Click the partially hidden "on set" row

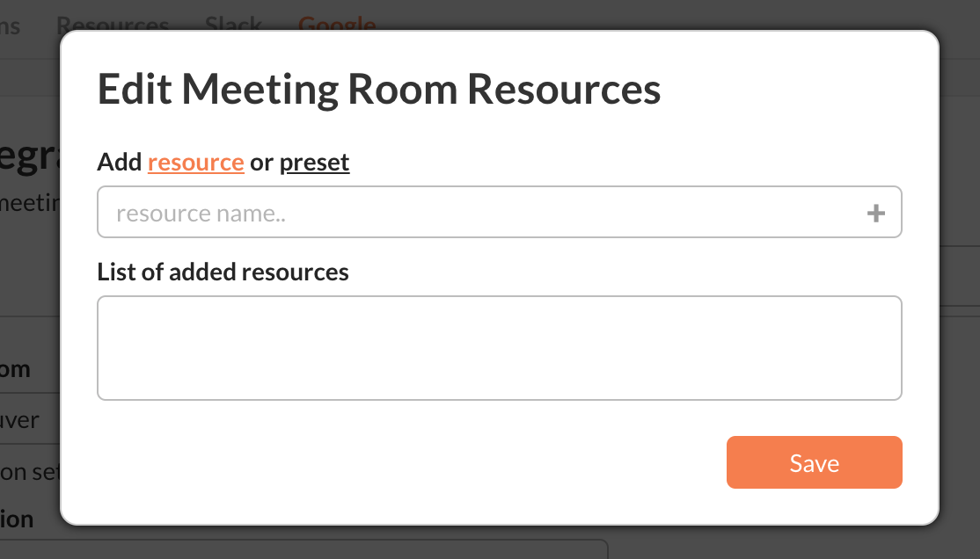pos(28,471)
